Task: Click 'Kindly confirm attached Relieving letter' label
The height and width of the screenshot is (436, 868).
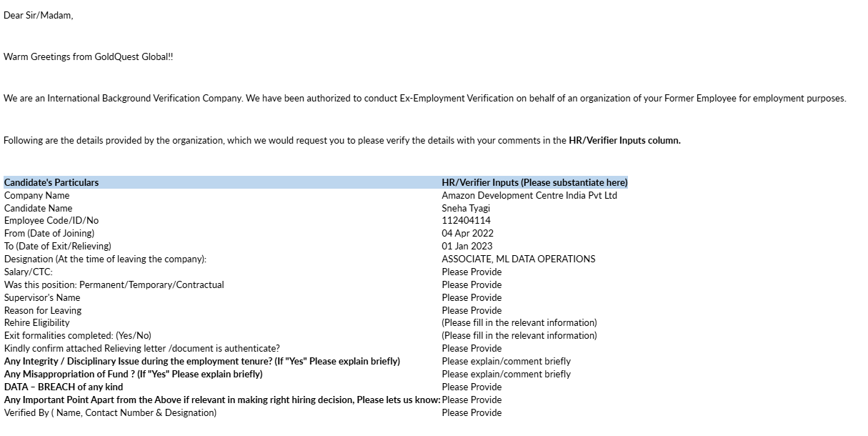Action: 142,349
